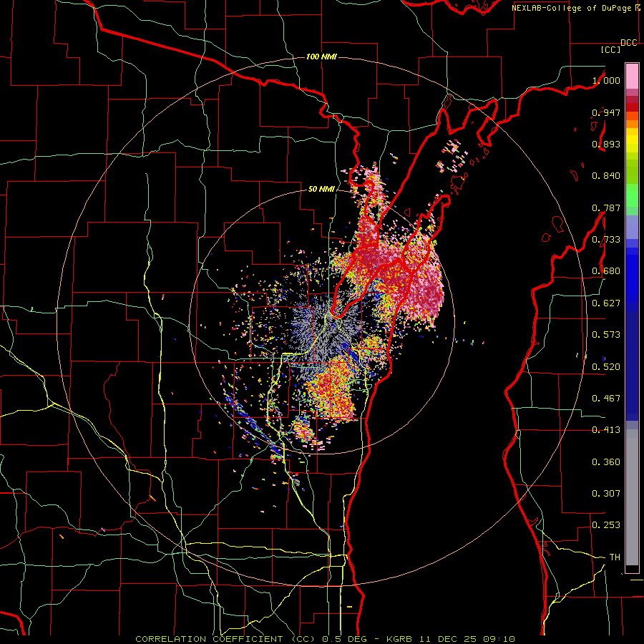The width and height of the screenshot is (644, 644).
Task: Click the Correlation Coefficient KGRB caption text
Action: tap(325, 639)
